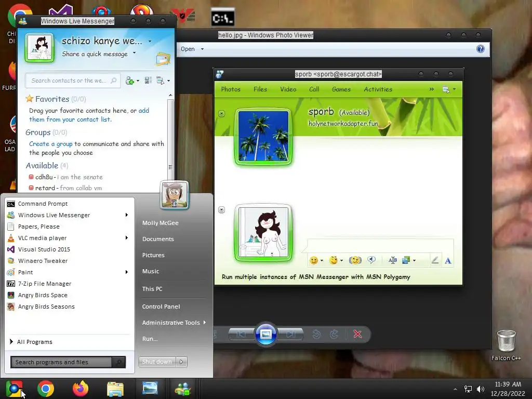The height and width of the screenshot is (399, 532).
Task: Click the network tray icon
Action: [x=468, y=389]
